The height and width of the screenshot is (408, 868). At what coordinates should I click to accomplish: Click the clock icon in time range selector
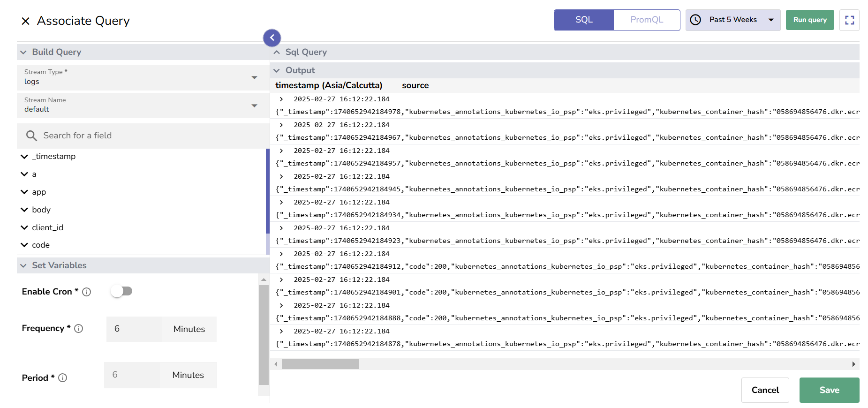coord(696,20)
